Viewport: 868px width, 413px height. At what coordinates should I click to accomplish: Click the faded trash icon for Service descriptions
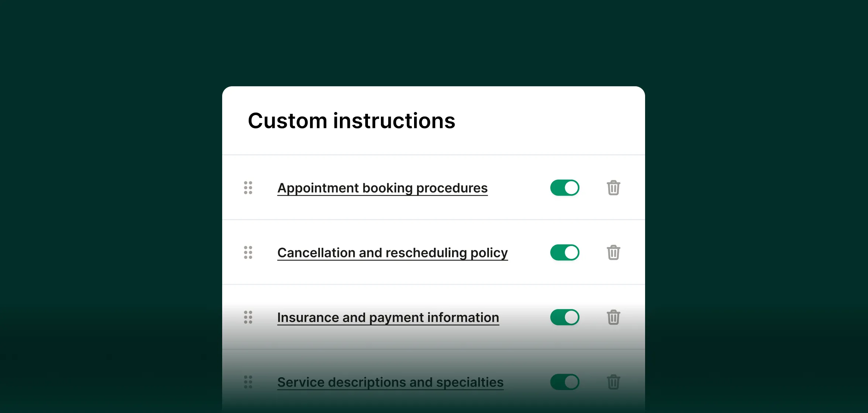point(613,382)
